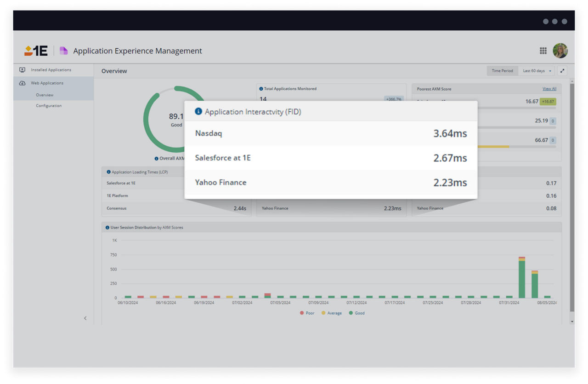Click 1E Platform in Loading Times
Viewport: 588px width, 384px height.
(117, 195)
